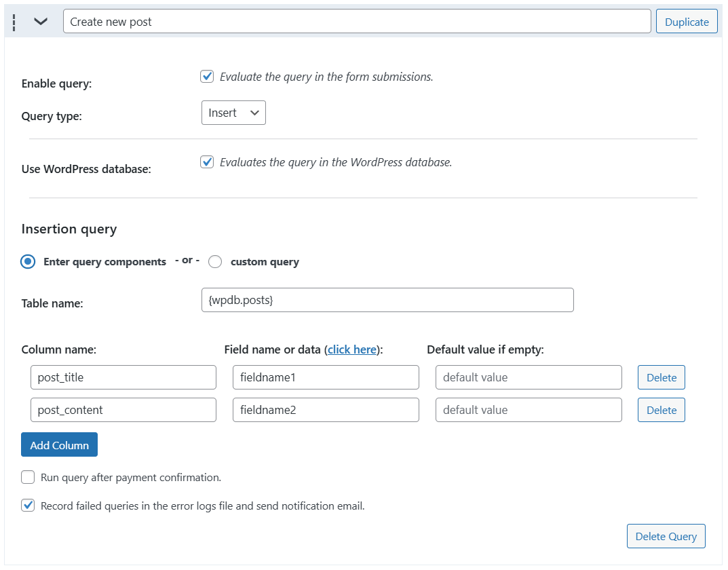Select 'Enter query components' radio button
Viewport: 728px width, 570px height.
pos(28,262)
